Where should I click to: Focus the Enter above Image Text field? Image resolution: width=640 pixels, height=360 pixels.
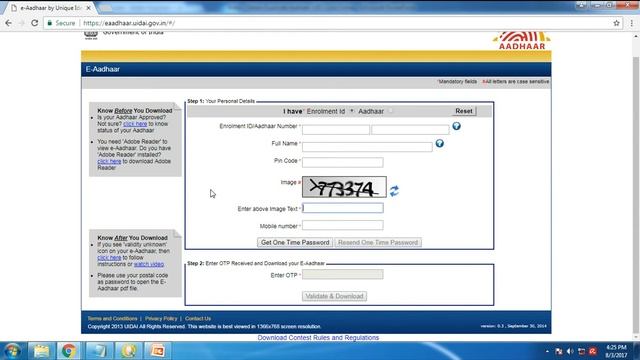point(342,208)
